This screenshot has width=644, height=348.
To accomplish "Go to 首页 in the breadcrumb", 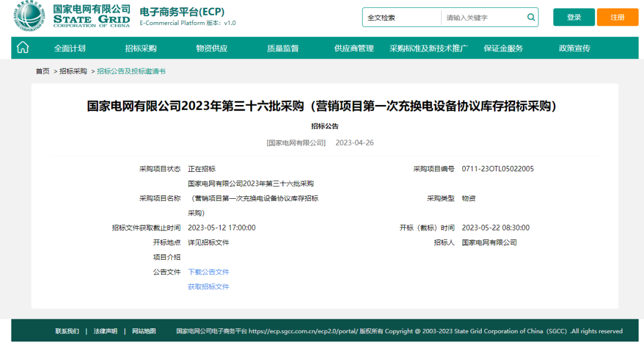I will coord(42,71).
